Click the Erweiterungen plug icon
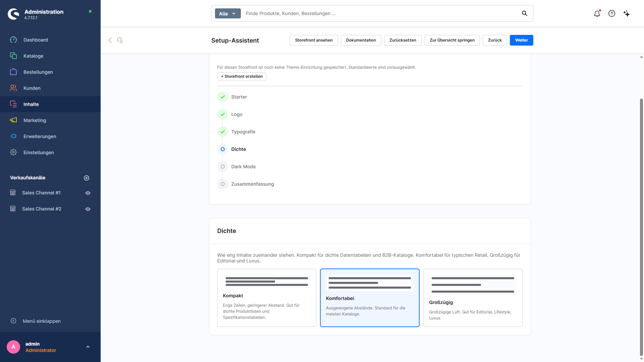The image size is (644, 362). pyautogui.click(x=13, y=136)
